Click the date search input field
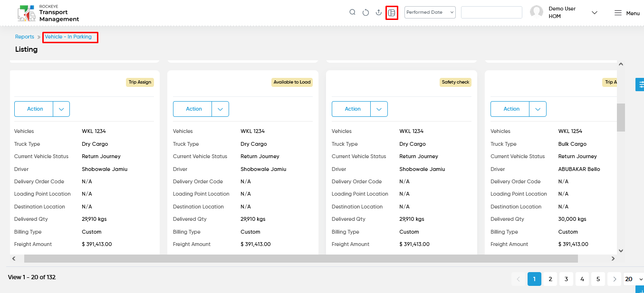Viewport: 644px width, 293px height. click(x=492, y=12)
